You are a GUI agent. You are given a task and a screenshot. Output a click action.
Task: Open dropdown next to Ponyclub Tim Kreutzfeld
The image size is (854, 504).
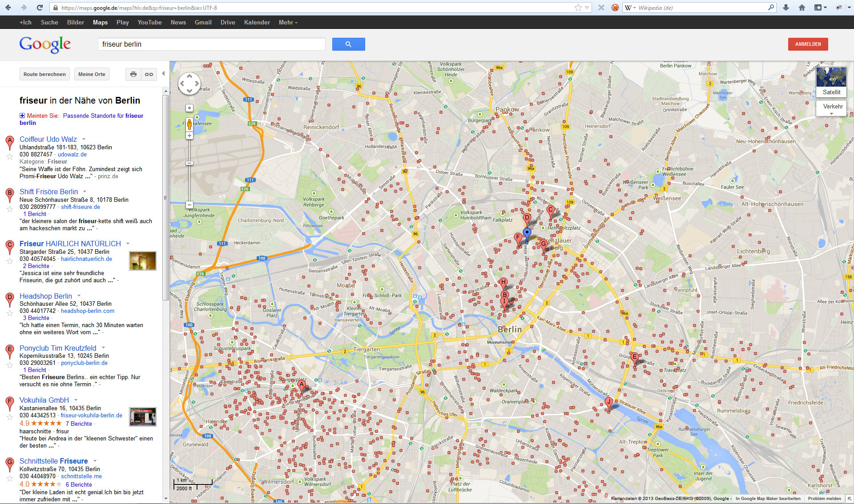[103, 348]
